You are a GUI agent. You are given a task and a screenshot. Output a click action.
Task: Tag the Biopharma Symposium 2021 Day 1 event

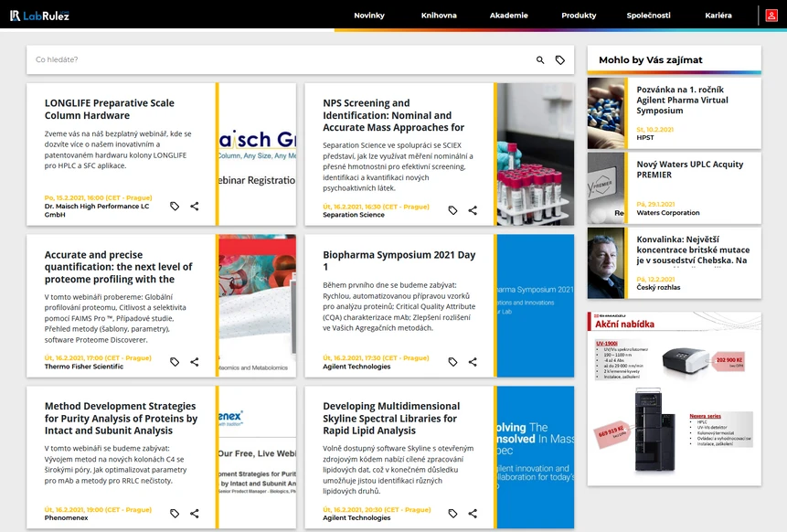click(x=452, y=362)
